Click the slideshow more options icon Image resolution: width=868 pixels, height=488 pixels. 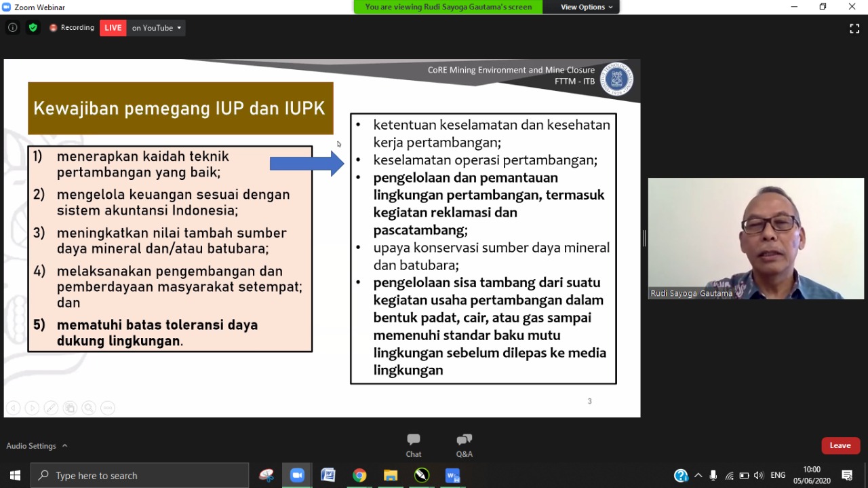coord(107,408)
